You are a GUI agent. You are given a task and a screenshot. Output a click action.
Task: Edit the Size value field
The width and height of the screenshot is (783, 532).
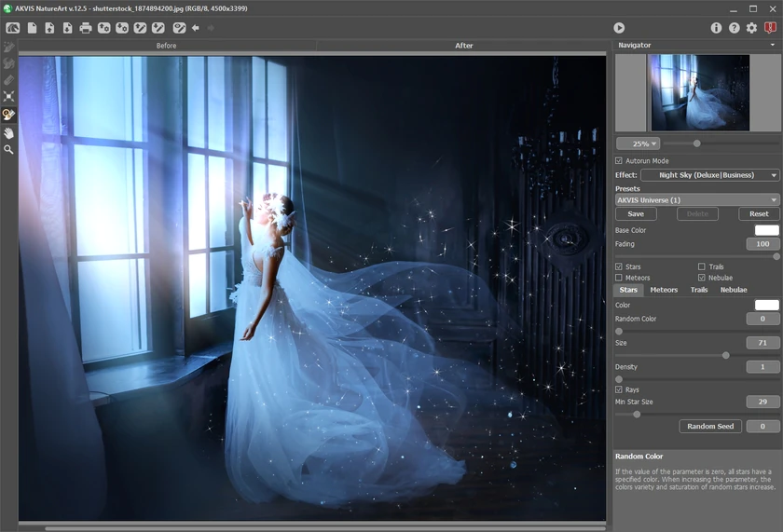tap(762, 343)
